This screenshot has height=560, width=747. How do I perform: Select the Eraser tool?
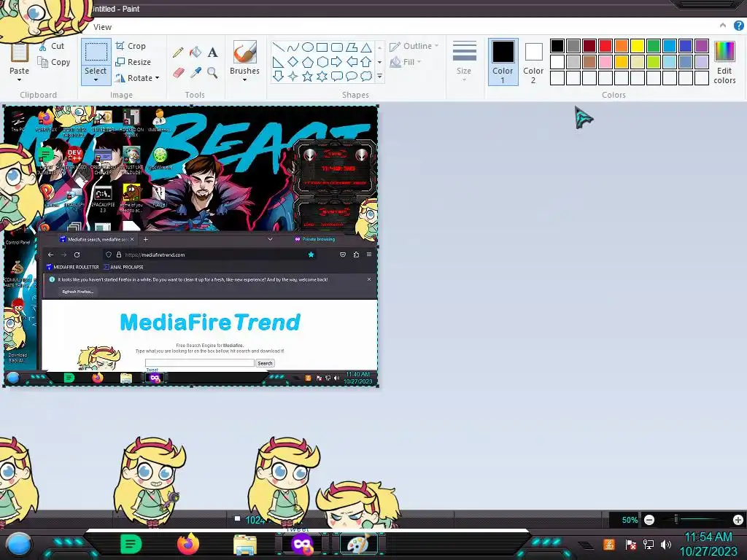coord(178,72)
